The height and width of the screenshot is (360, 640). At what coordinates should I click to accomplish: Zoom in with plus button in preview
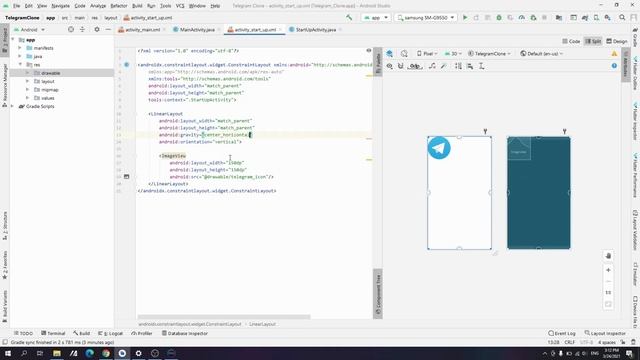pyautogui.click(x=608, y=270)
